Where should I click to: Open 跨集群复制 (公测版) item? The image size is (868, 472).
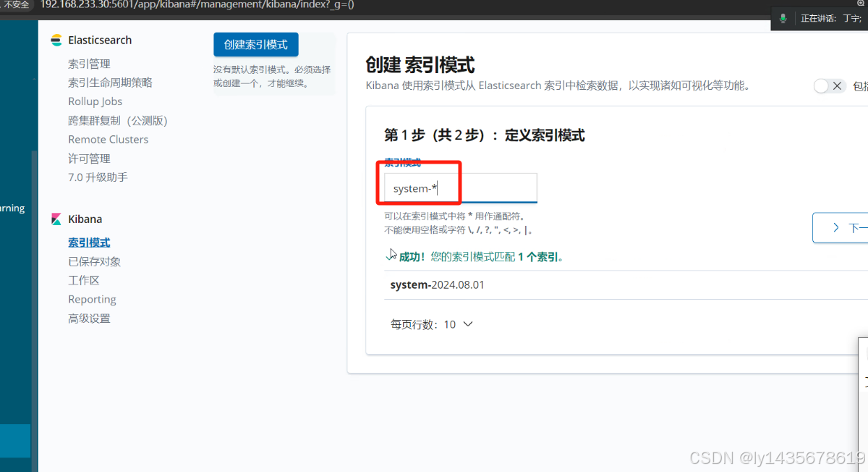point(118,120)
